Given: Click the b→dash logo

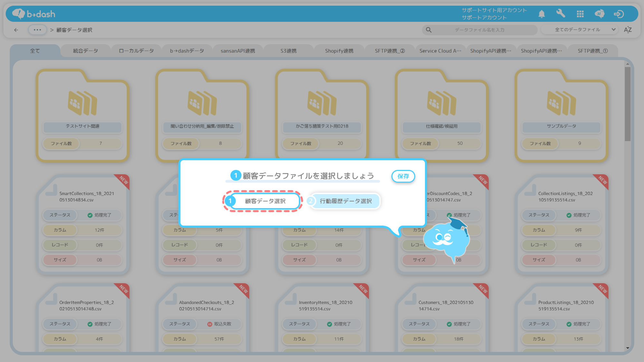Looking at the screenshot, I should (x=34, y=14).
